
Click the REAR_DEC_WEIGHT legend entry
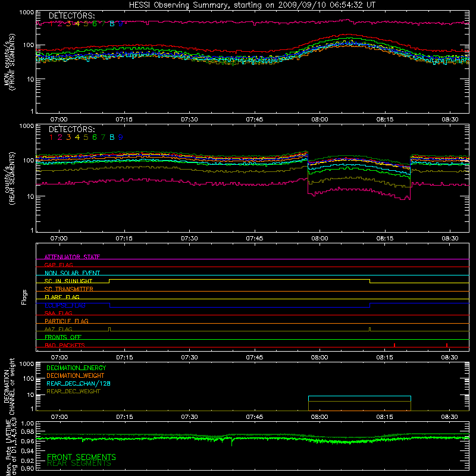pos(73,392)
